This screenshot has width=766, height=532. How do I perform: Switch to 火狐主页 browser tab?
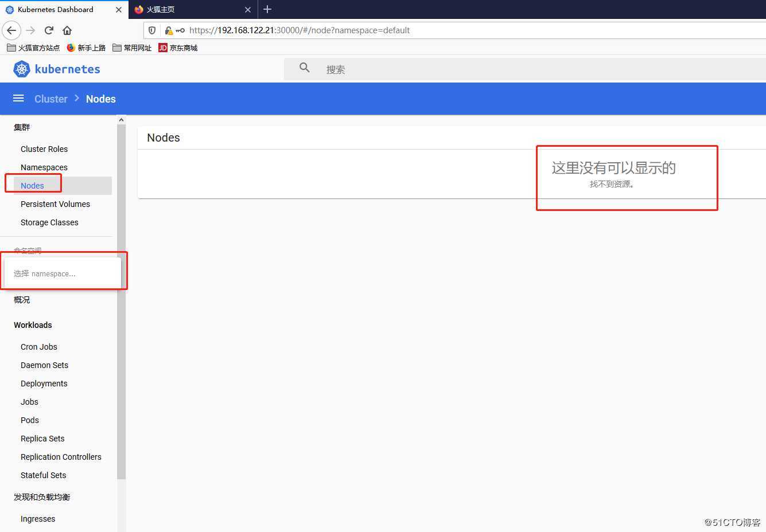(193, 10)
